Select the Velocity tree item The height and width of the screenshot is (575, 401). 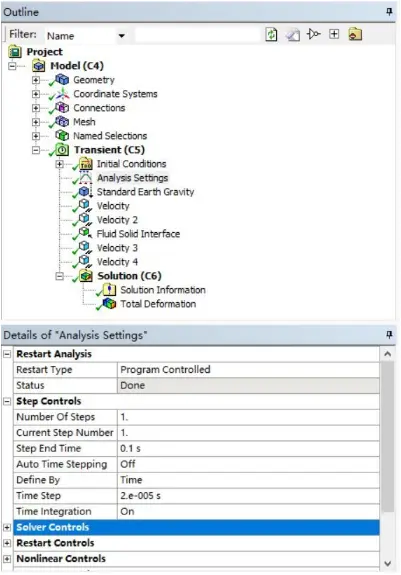coord(113,206)
